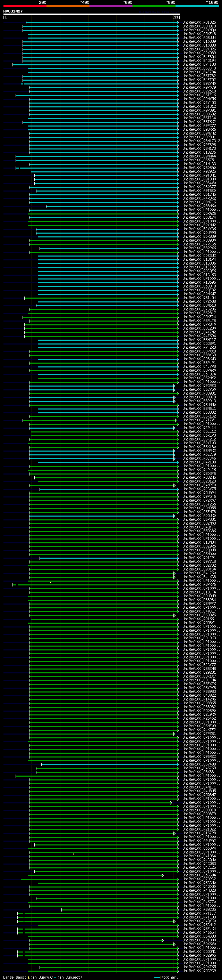Select label UniRef100_B3MRX2
This screenshot has height=980, width=222.
coord(199,451)
